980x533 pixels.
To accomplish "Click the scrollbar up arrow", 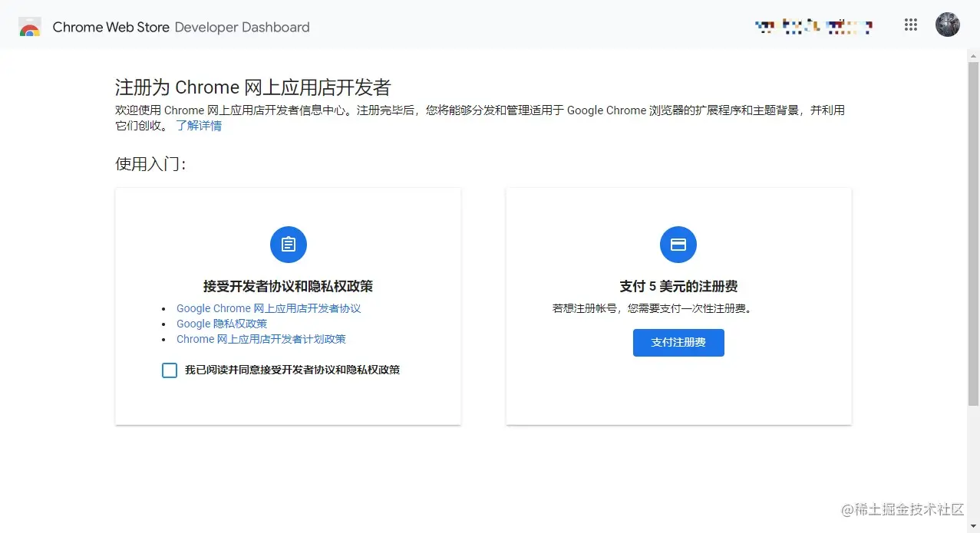I will tap(973, 55).
